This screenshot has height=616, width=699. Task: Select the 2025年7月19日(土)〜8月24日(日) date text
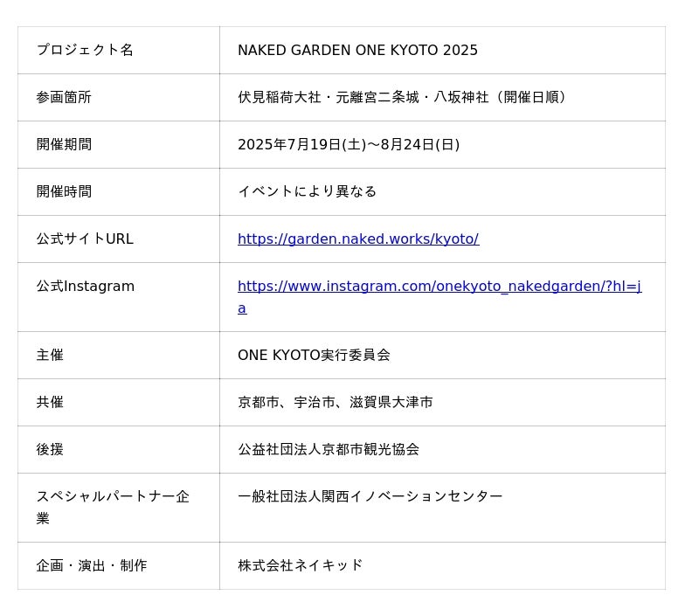348,144
